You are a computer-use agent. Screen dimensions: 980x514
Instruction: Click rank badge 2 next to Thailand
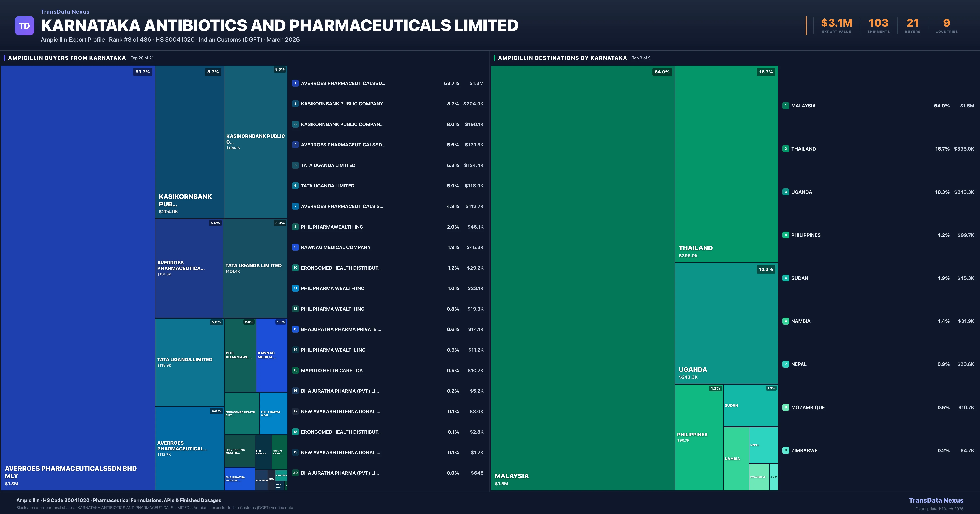pos(786,149)
